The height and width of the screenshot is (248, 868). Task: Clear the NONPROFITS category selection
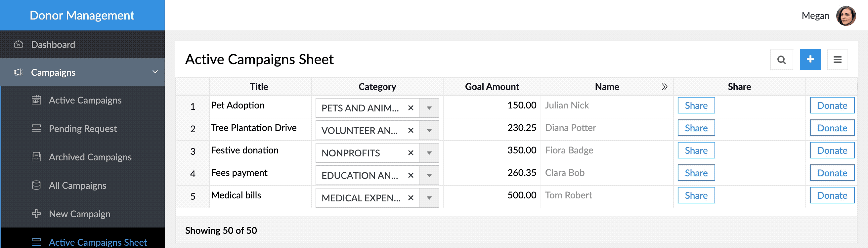click(x=411, y=153)
